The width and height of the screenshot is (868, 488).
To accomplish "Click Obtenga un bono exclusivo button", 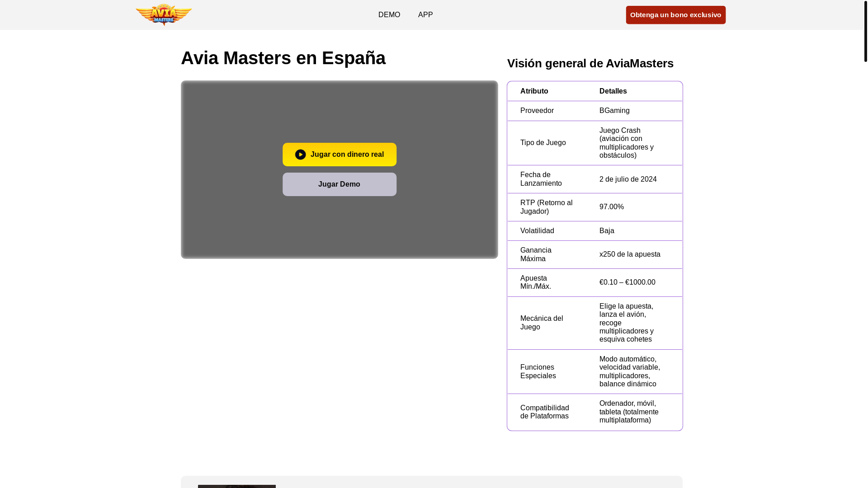I will (x=675, y=15).
